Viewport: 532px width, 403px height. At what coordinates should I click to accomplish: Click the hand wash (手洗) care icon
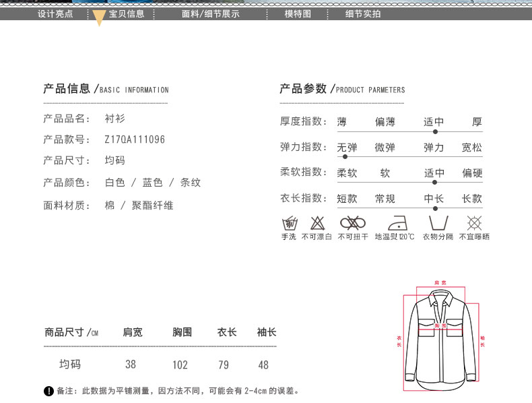[290, 223]
